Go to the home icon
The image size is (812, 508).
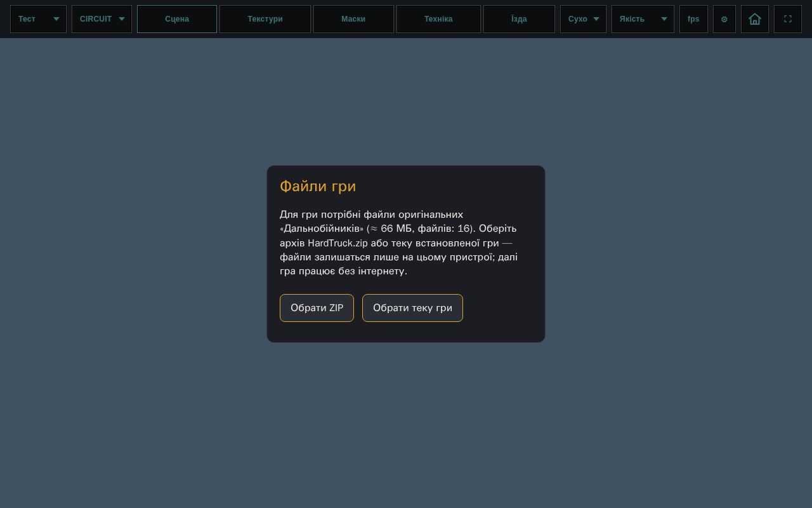(755, 19)
